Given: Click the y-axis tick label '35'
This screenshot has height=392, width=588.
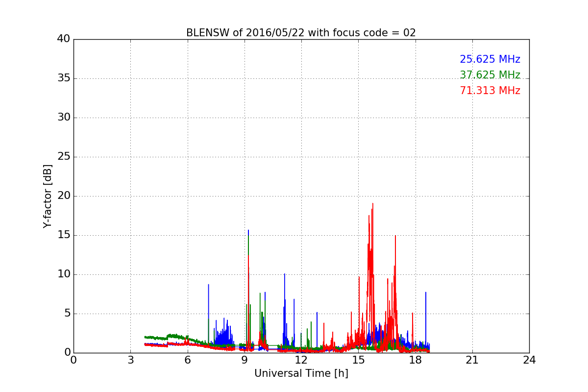Looking at the screenshot, I should pyautogui.click(x=64, y=78).
